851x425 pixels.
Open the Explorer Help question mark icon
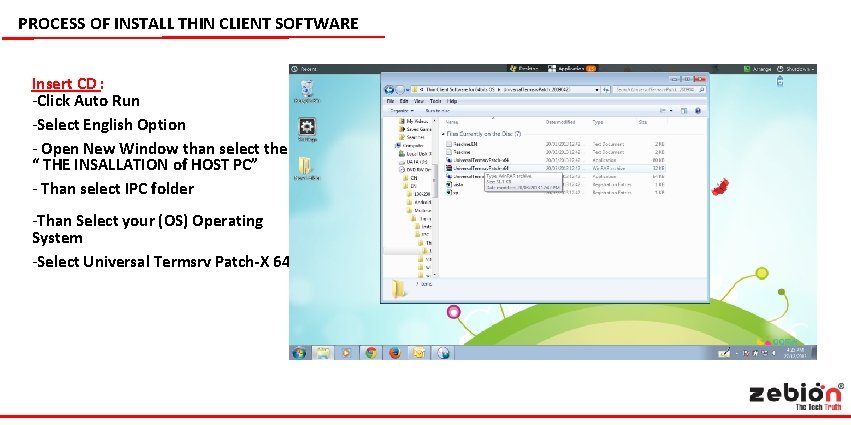click(x=698, y=111)
